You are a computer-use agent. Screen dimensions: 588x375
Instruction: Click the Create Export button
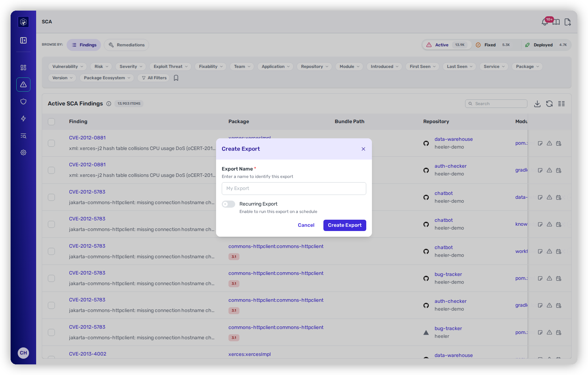click(x=345, y=225)
